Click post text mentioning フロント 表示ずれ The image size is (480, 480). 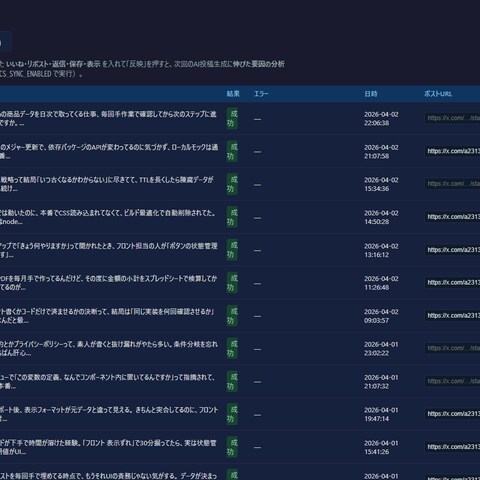click(108, 447)
